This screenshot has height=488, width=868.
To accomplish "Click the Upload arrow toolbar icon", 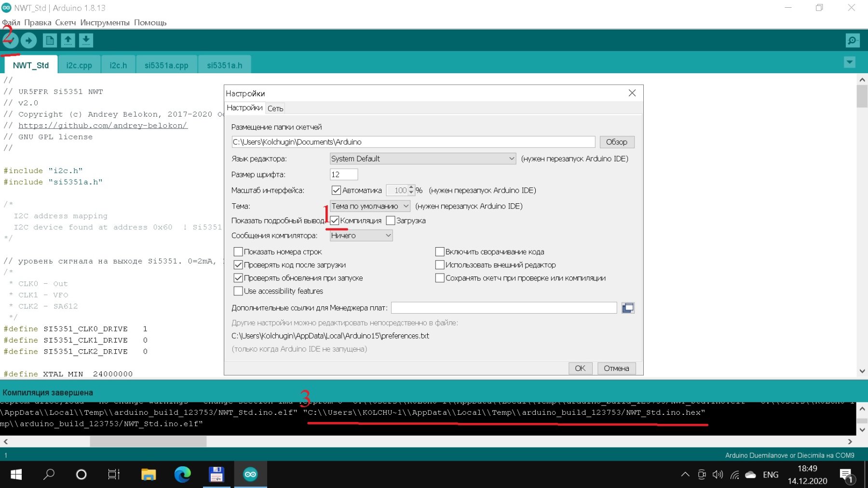I will [29, 40].
